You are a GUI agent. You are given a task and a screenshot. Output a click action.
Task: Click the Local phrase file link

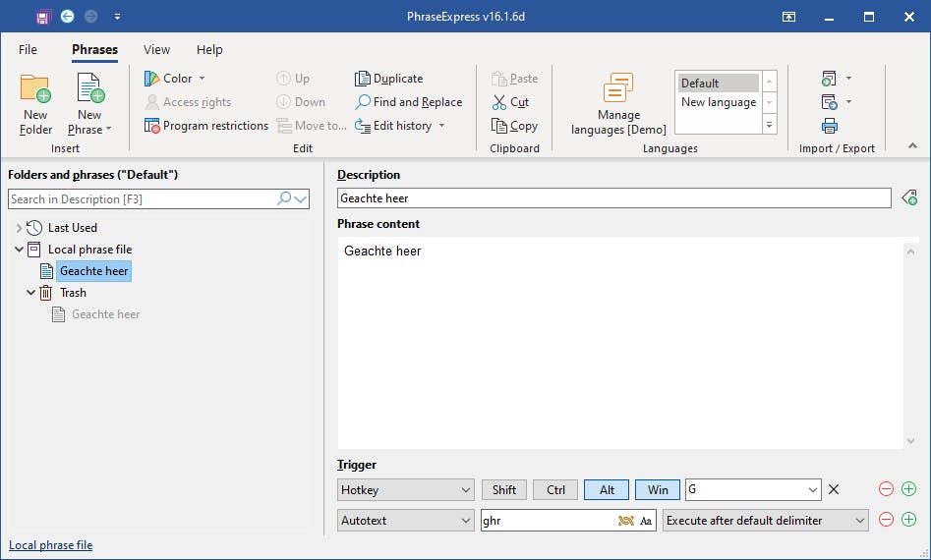(x=50, y=545)
